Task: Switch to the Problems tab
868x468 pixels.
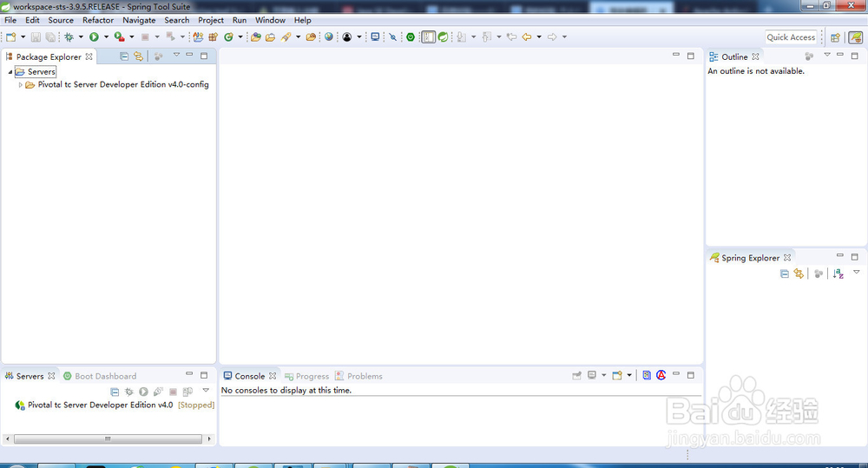Action: tap(358, 376)
